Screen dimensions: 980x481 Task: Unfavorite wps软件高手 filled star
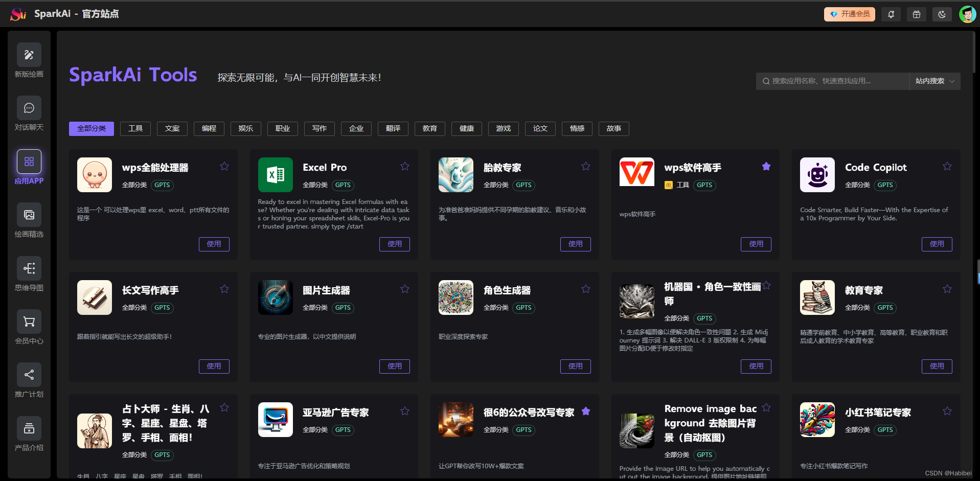pyautogui.click(x=766, y=166)
